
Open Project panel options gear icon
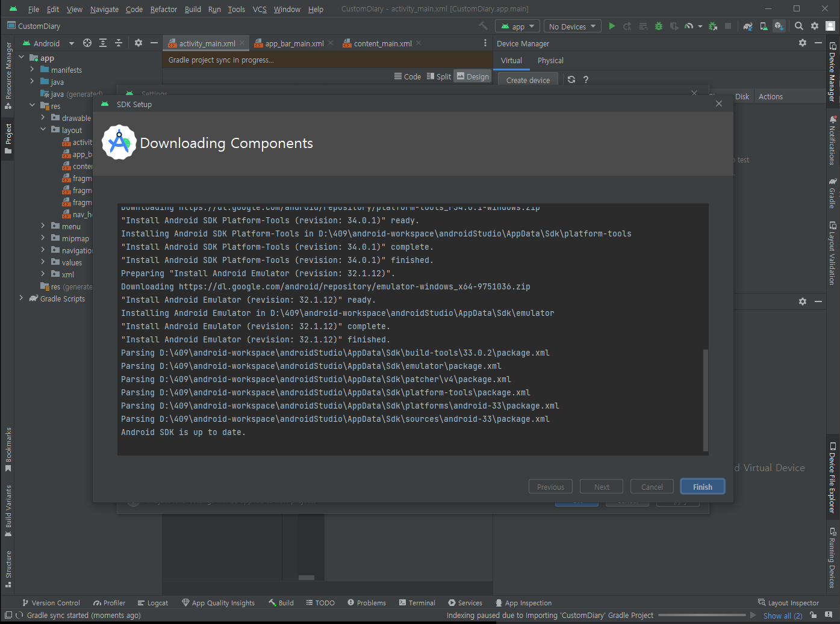click(x=138, y=43)
